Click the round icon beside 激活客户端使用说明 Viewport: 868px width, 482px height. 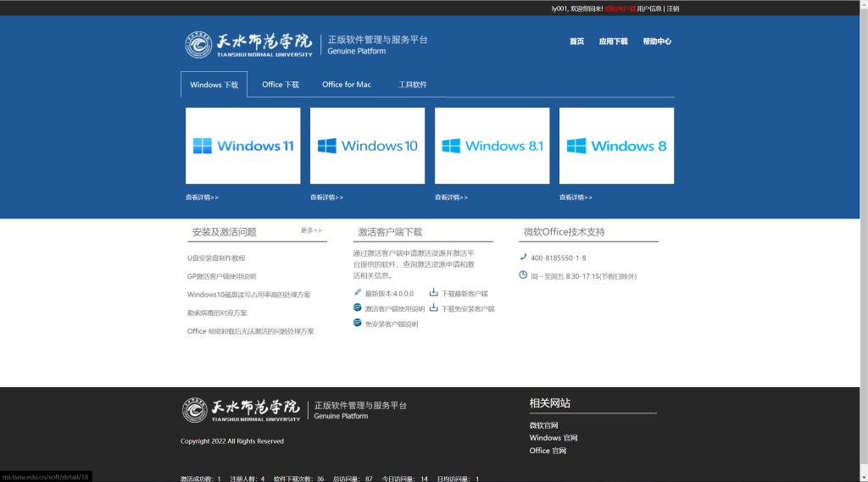[358, 307]
